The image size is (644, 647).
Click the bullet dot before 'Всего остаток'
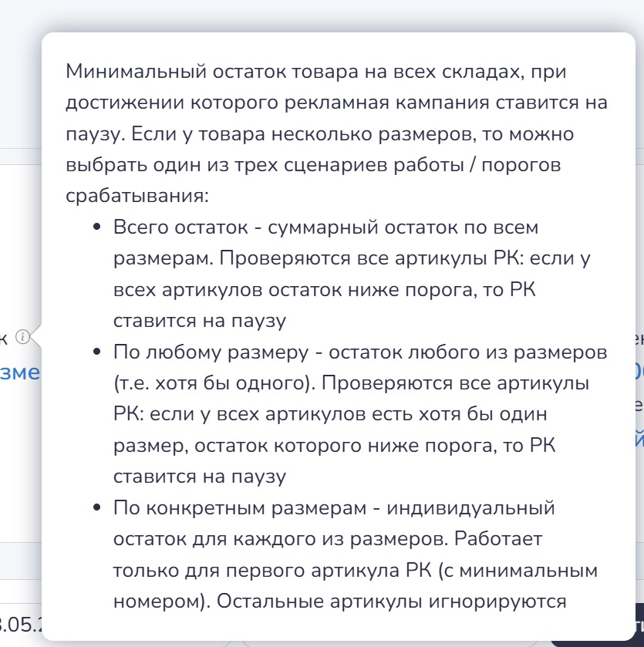[x=96, y=228]
